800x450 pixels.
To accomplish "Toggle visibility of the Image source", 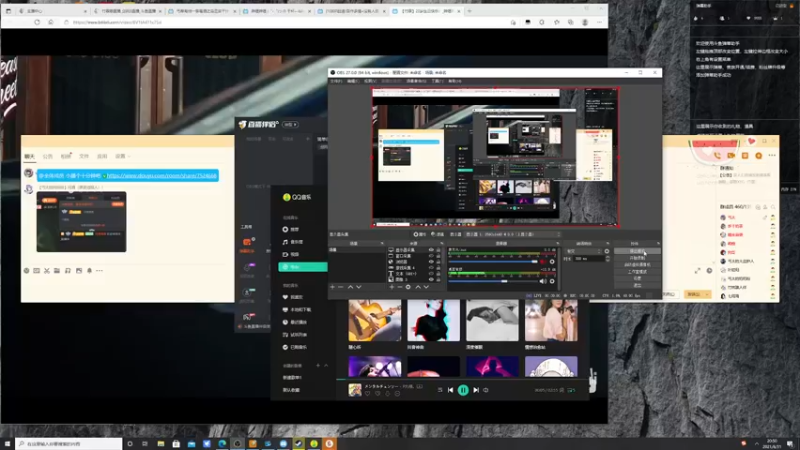I will pos(431,279).
